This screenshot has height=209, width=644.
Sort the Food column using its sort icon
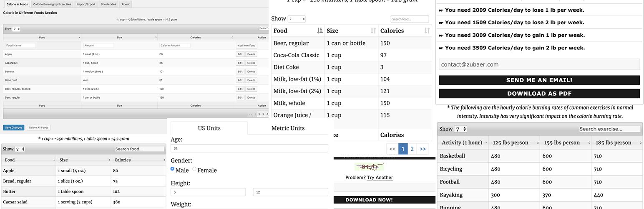click(320, 31)
